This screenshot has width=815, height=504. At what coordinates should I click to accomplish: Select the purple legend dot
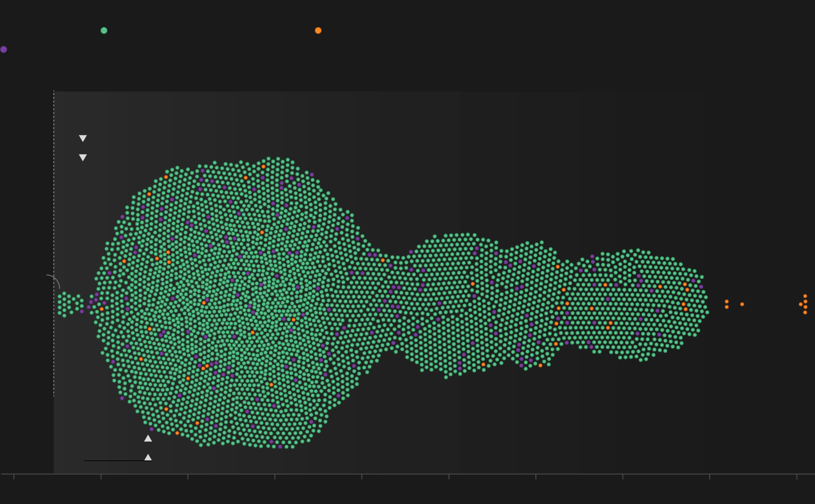click(x=4, y=49)
